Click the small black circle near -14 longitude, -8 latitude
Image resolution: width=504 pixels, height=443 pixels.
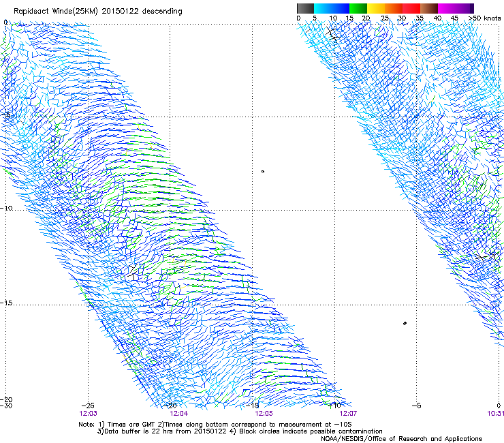click(x=263, y=172)
